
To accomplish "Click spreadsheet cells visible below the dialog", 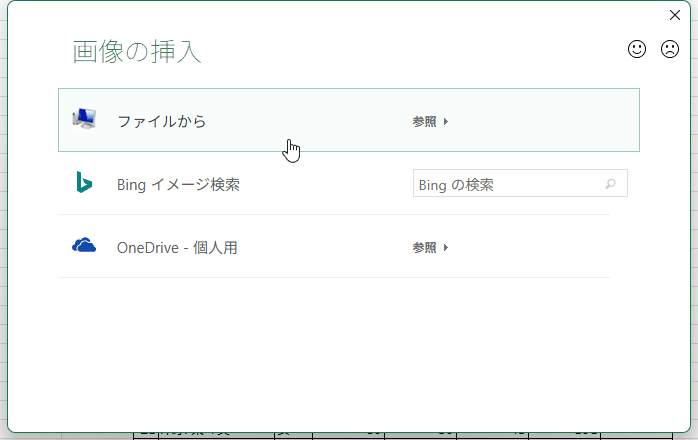I will point(350,435).
